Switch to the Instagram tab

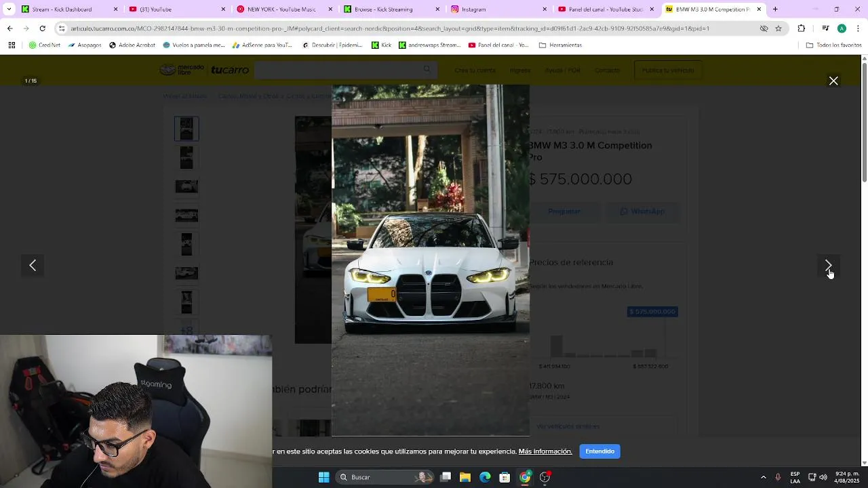click(x=498, y=9)
